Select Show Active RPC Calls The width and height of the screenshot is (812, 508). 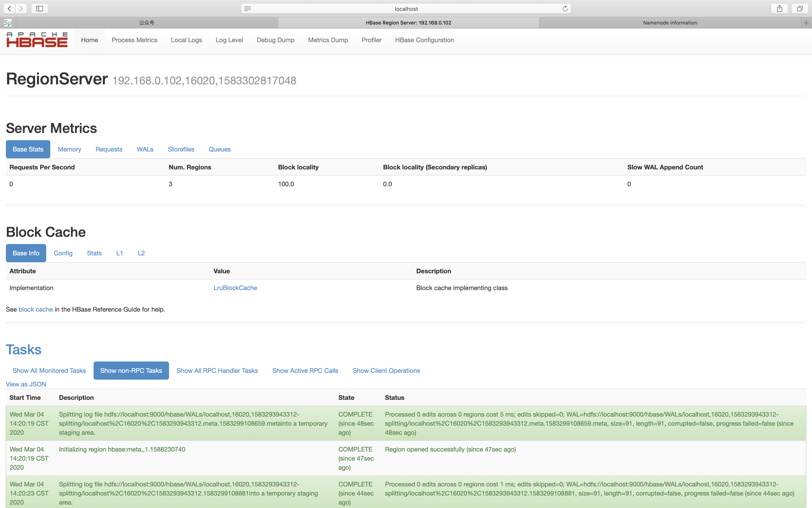(x=305, y=371)
